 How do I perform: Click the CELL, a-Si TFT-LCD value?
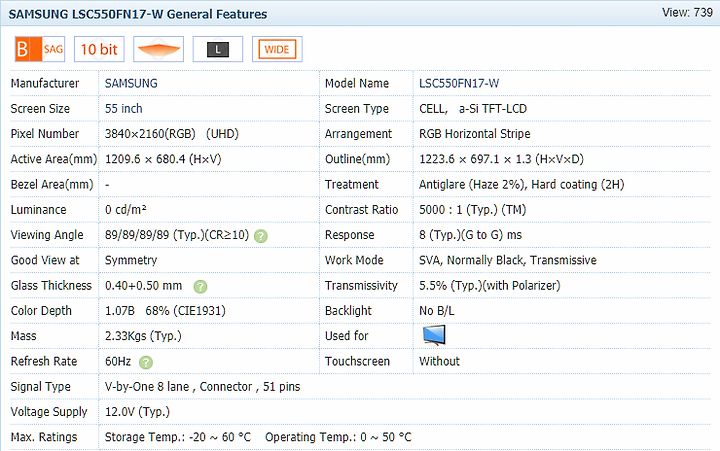tap(472, 108)
